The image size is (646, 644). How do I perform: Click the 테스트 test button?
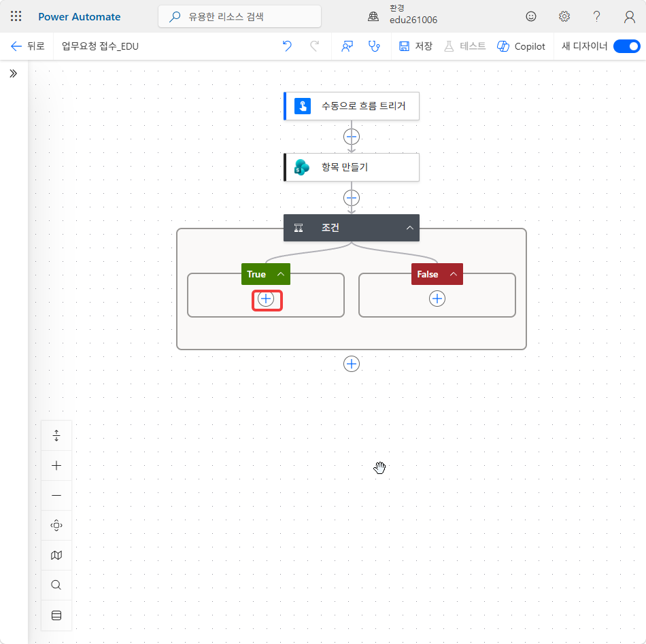coord(465,46)
